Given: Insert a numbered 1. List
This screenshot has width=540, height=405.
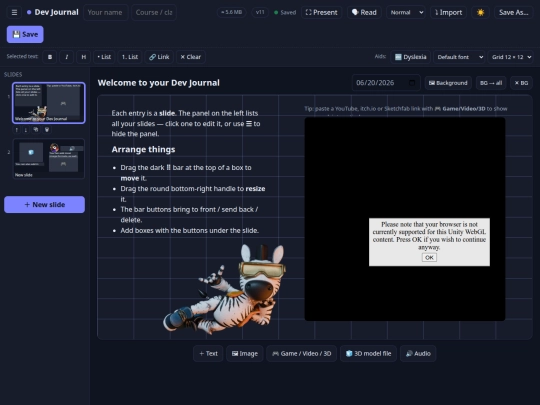Looking at the screenshot, I should (x=130, y=57).
